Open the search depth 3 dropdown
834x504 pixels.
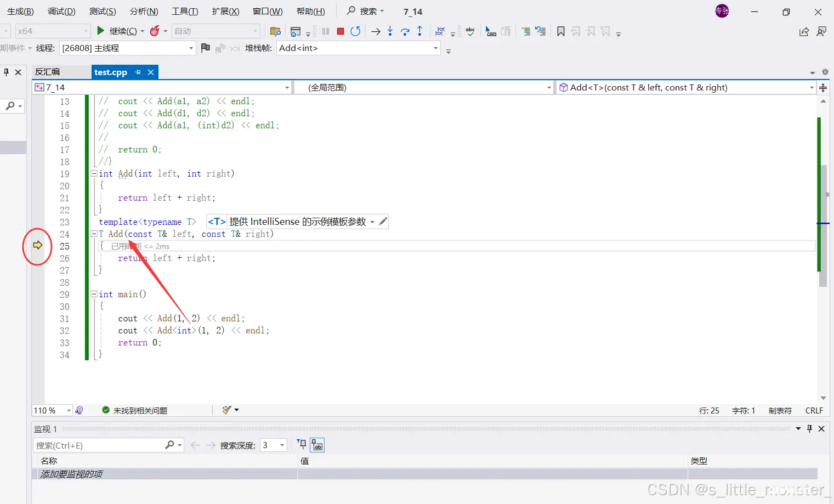click(282, 445)
